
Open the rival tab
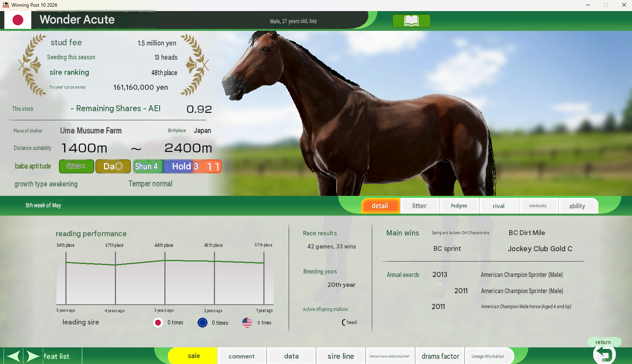click(x=499, y=206)
